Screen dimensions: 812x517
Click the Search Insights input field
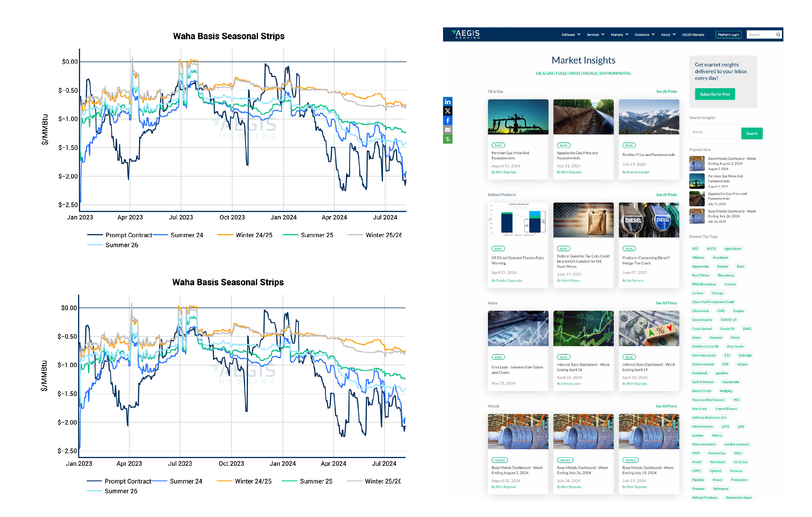[x=713, y=132]
